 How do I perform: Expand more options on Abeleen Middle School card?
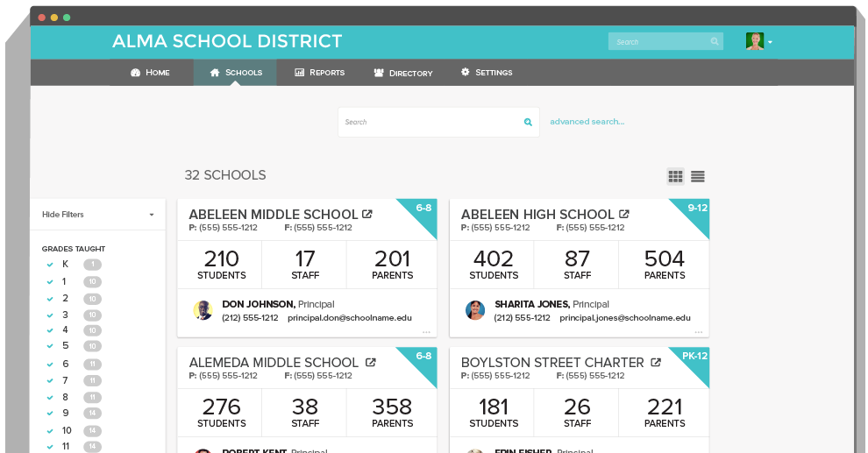(426, 332)
